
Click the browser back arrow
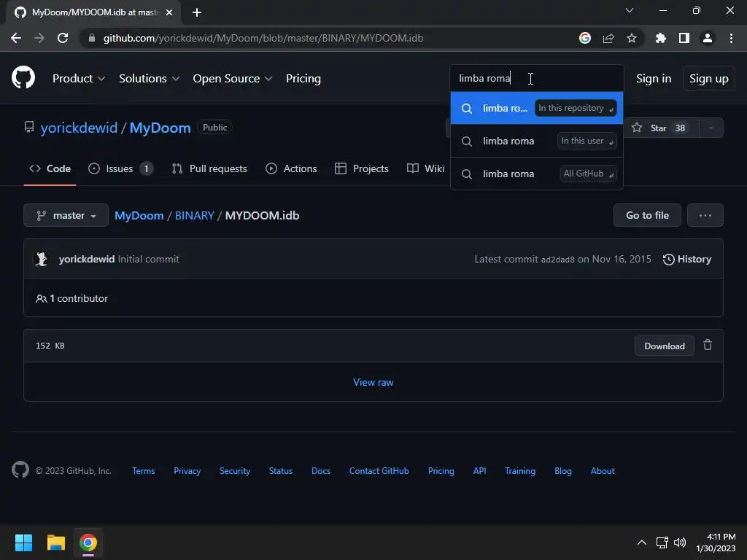(x=16, y=38)
